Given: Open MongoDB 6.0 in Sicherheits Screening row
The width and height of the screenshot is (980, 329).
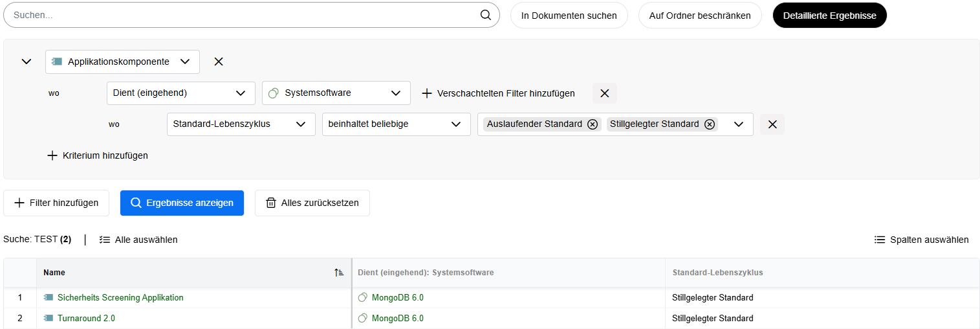Looking at the screenshot, I should click(398, 298).
